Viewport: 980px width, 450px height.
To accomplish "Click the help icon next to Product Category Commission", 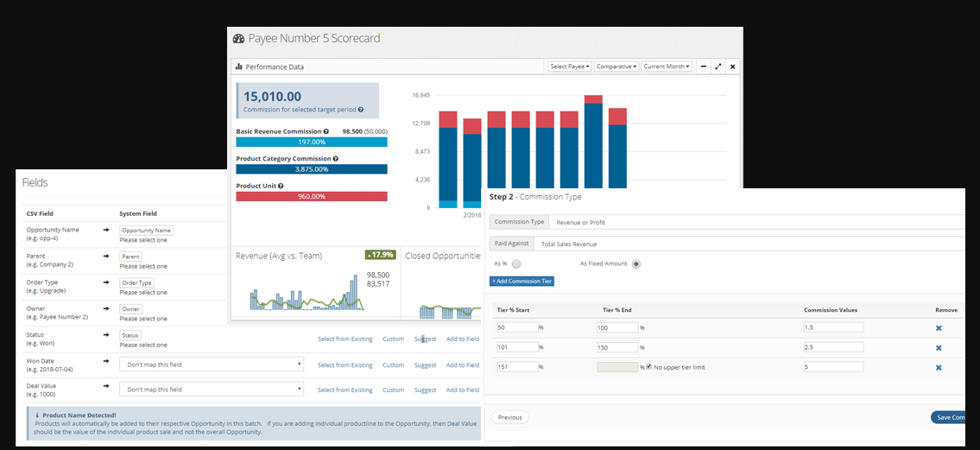I will pos(335,159).
